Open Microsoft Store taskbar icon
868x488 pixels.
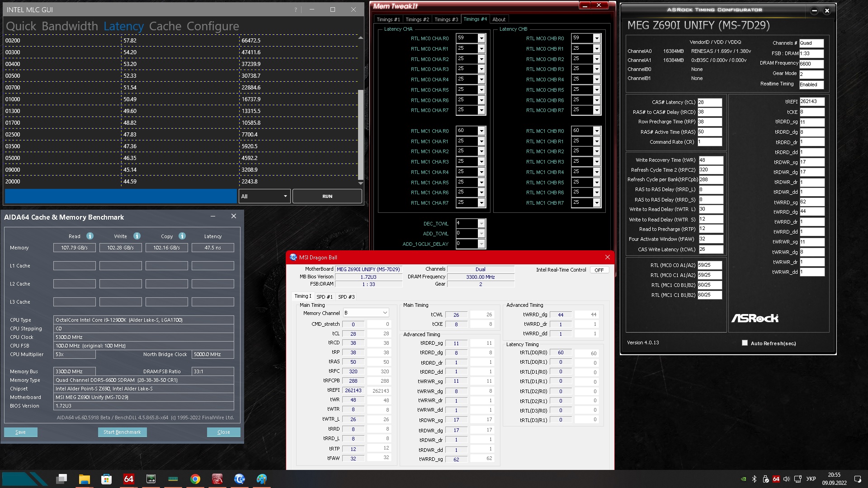coord(106,479)
